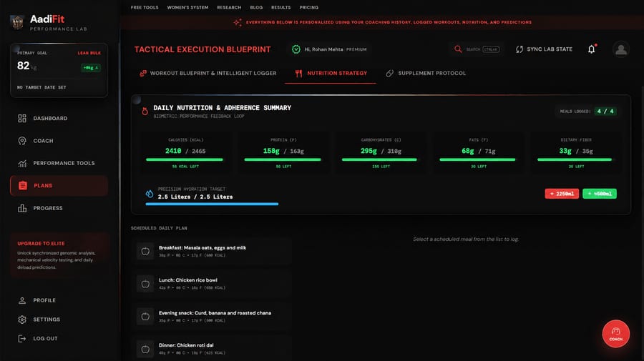
Task: Open Results in top nav
Action: [x=281, y=7]
